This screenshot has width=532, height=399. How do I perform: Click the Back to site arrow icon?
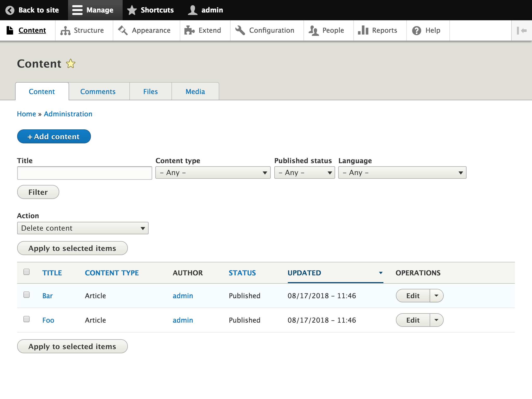pos(10,10)
